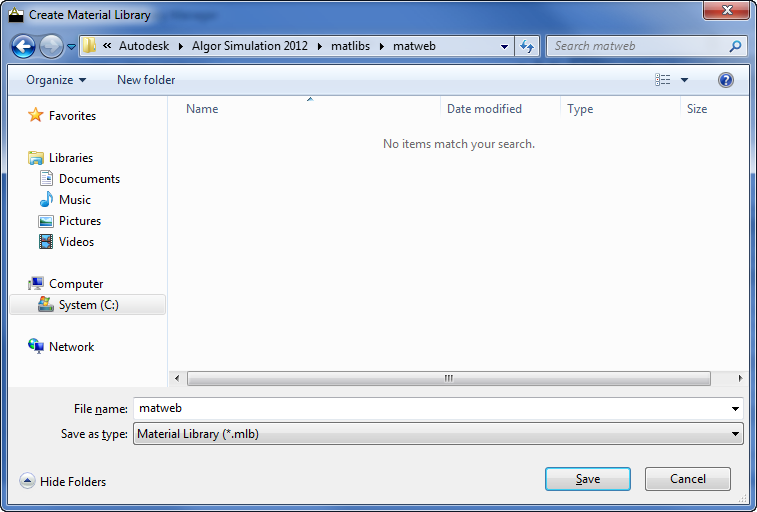Click the Documents page icon
The width and height of the screenshot is (757, 512).
pos(46,179)
